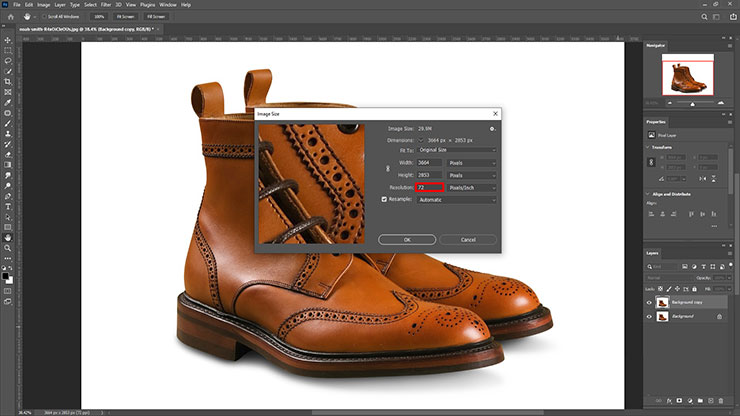Cancel the Image Size dialog
This screenshot has width=740, height=416.
[466, 240]
